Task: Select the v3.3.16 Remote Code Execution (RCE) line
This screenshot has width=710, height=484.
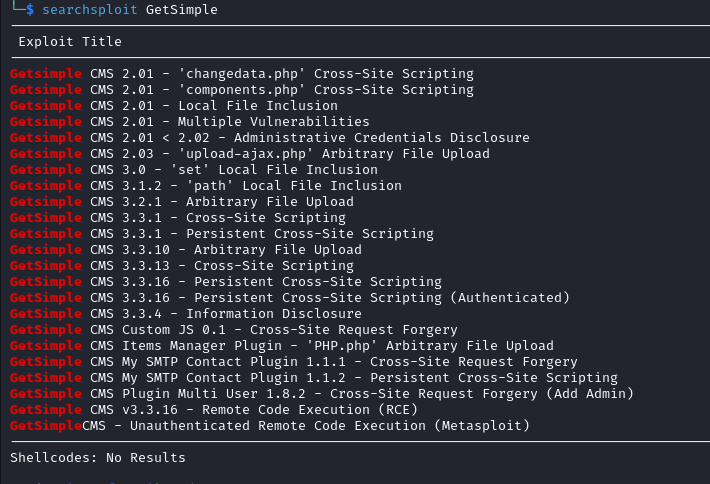Action: 214,410
